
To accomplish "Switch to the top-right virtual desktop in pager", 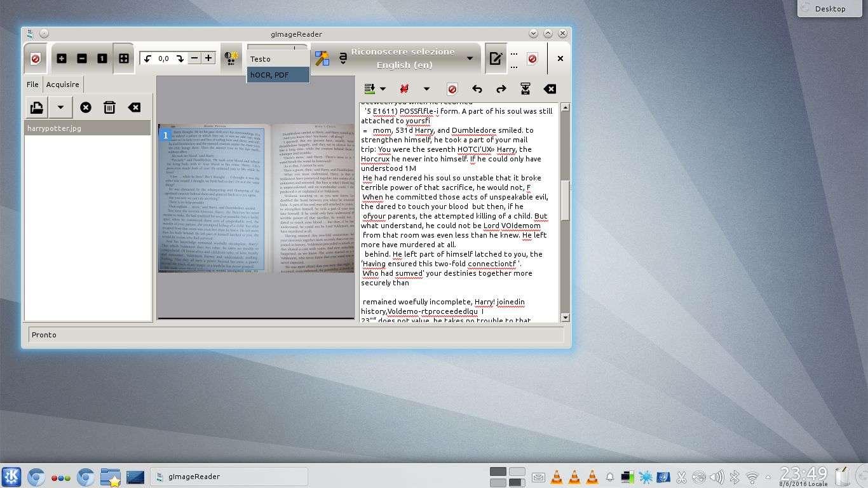I will [x=517, y=471].
